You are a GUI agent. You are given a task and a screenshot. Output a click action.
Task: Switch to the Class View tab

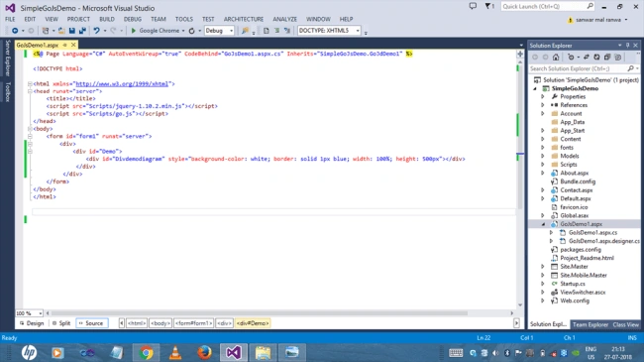[x=625, y=324]
